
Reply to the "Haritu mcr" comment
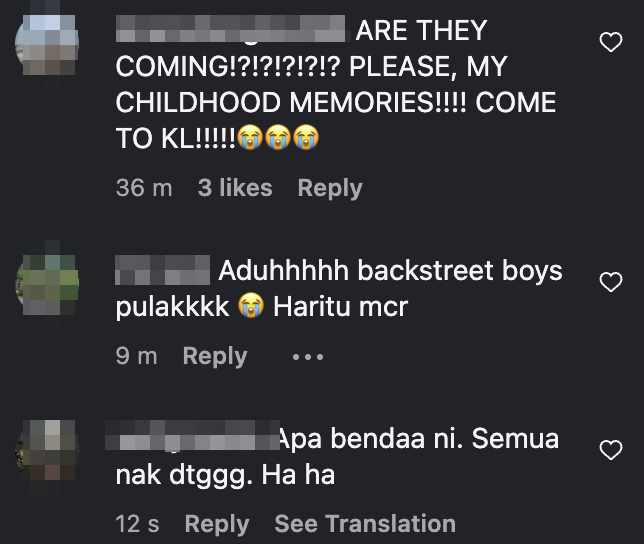[x=215, y=356]
